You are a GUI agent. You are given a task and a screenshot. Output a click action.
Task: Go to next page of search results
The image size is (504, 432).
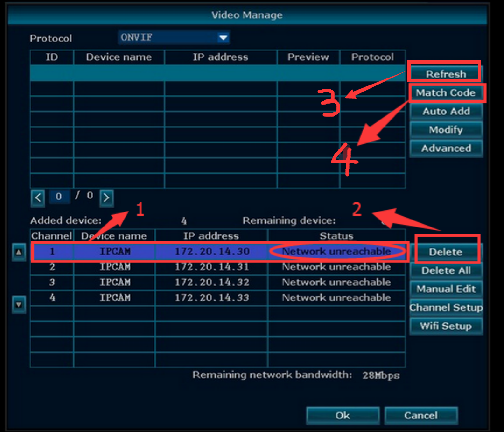pyautogui.click(x=106, y=198)
